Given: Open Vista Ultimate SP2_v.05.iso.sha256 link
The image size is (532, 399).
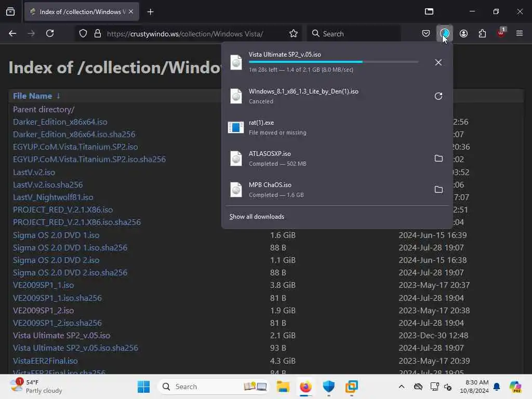Looking at the screenshot, I should point(75,348).
